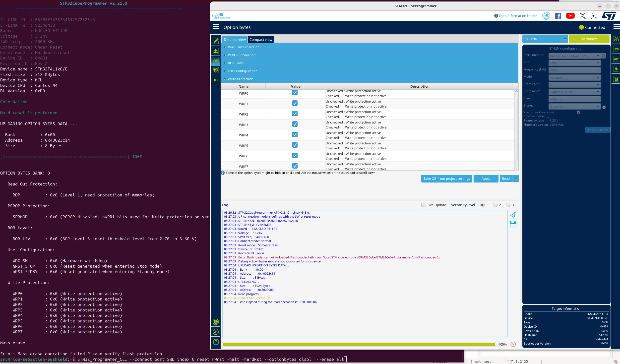The height and width of the screenshot is (364, 620).
Task: Refresh the ST-LINK serial number list
Action: coord(604,56)
